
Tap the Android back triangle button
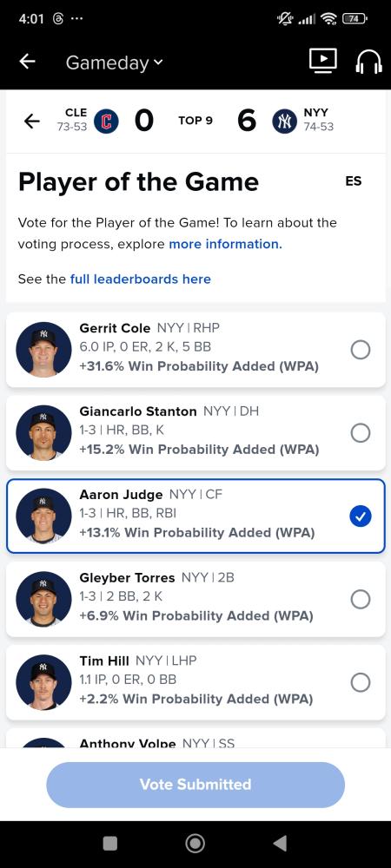281,843
